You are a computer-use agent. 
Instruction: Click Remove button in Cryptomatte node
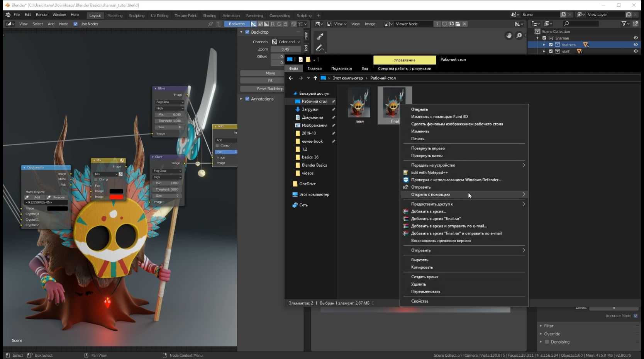(57, 197)
